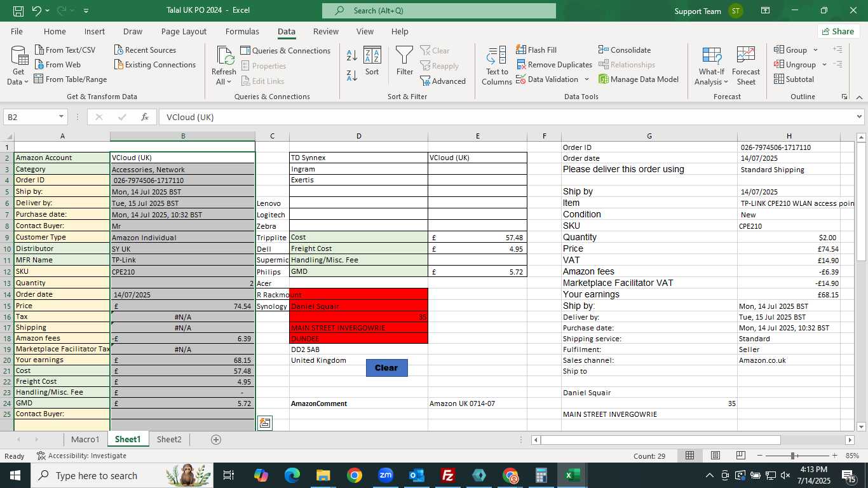Open Manage Data Model
868x488 pixels.
coord(639,79)
